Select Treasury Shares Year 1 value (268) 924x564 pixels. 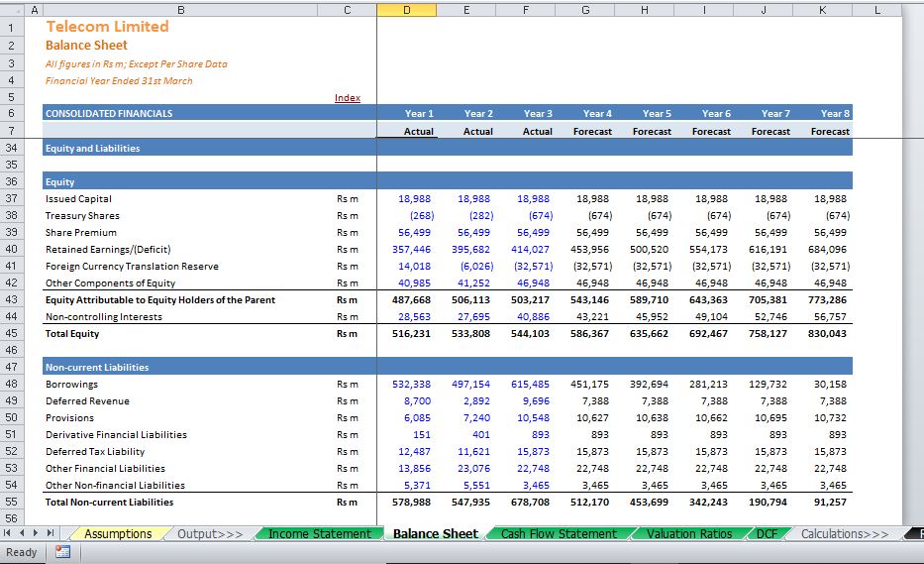coord(422,216)
